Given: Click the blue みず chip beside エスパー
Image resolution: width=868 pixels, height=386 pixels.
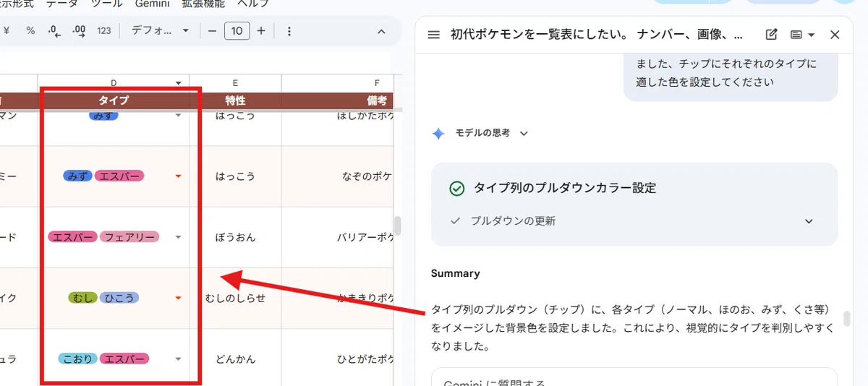Looking at the screenshot, I should tap(77, 176).
